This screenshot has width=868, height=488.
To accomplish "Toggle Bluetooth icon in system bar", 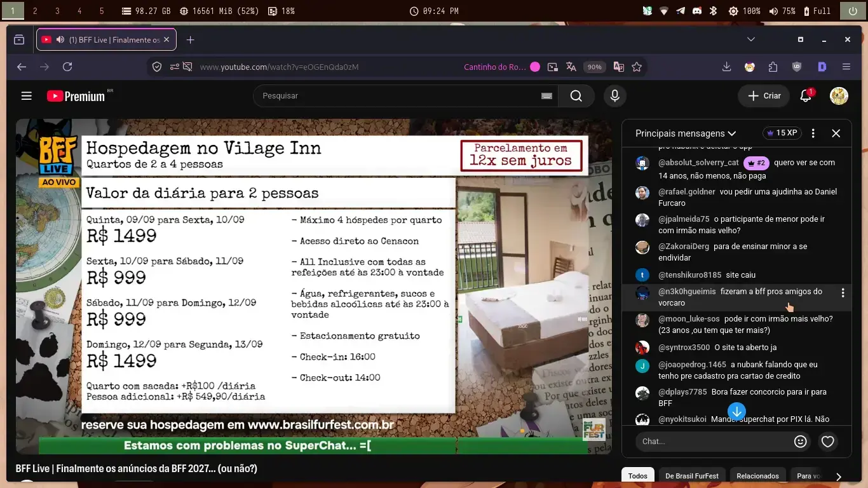I will click(713, 11).
